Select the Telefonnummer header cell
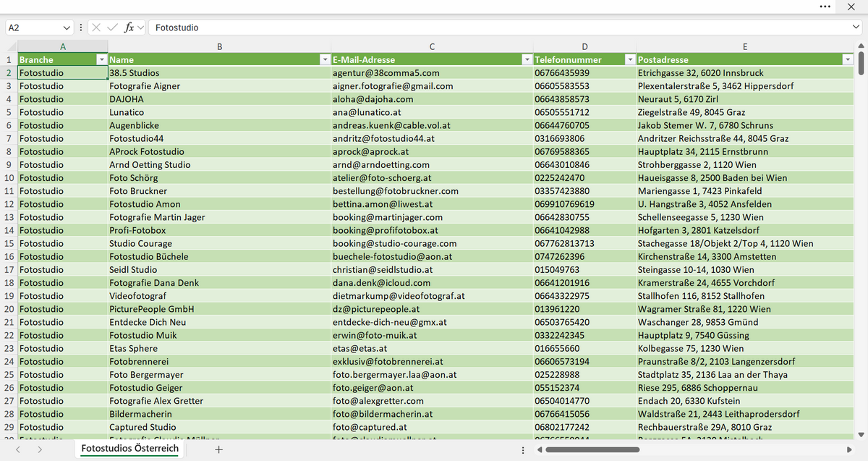868x461 pixels. pos(584,60)
